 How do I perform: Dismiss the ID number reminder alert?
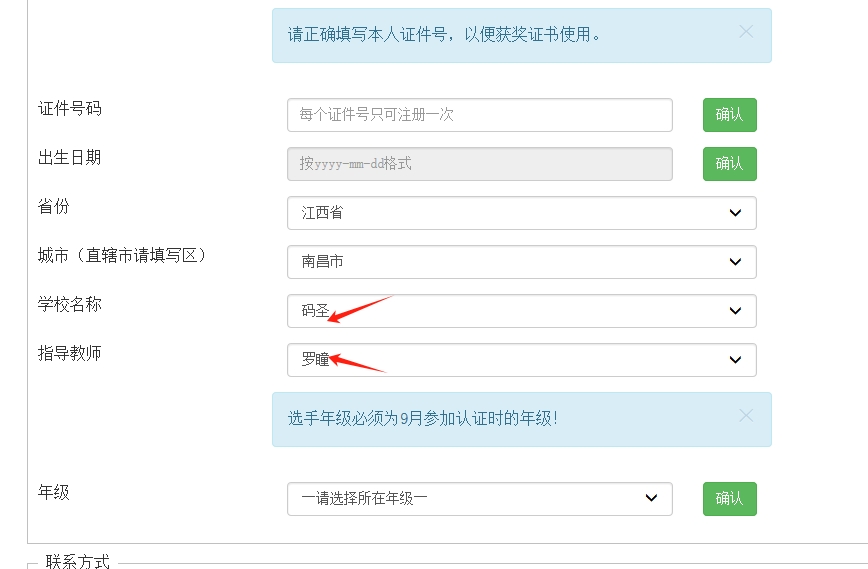click(745, 32)
